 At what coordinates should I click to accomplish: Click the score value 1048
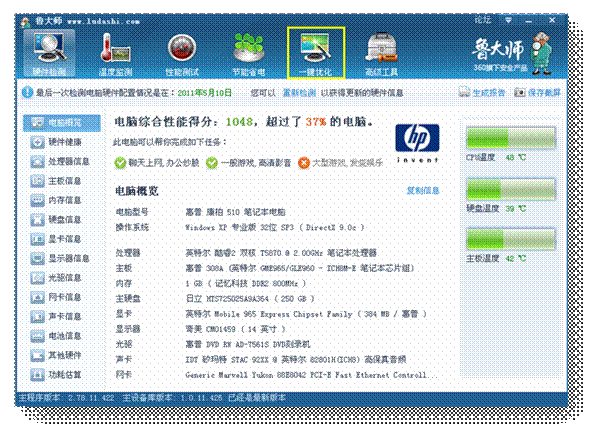(239, 122)
